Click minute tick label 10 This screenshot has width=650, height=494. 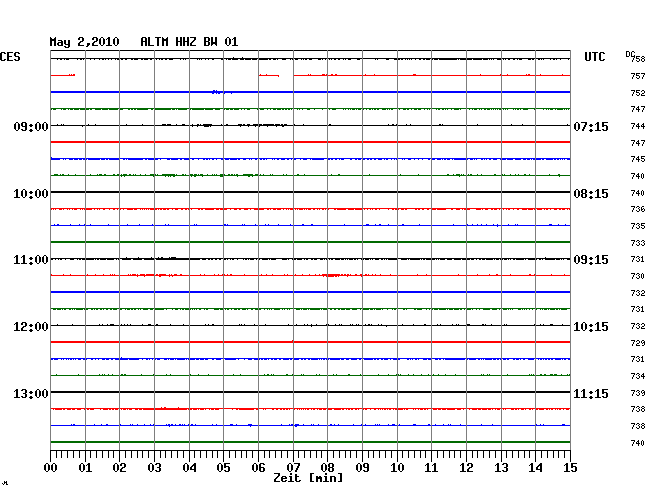tap(397, 468)
